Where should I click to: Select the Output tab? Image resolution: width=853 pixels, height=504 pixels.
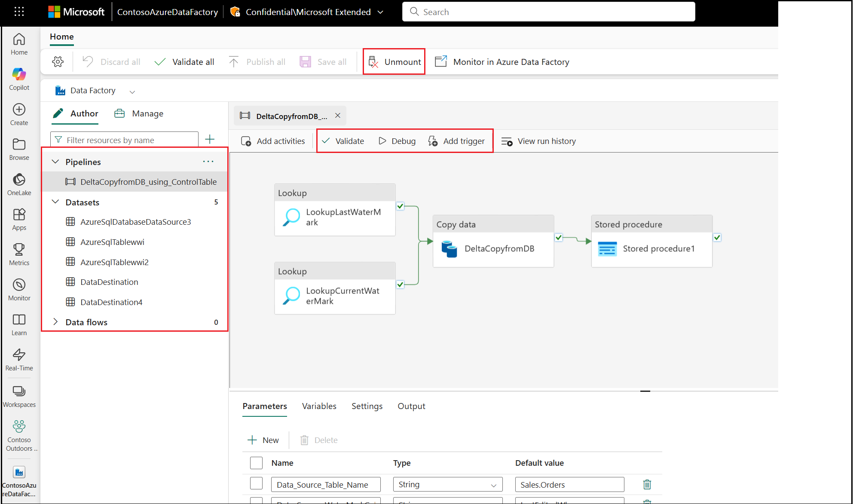pos(411,406)
